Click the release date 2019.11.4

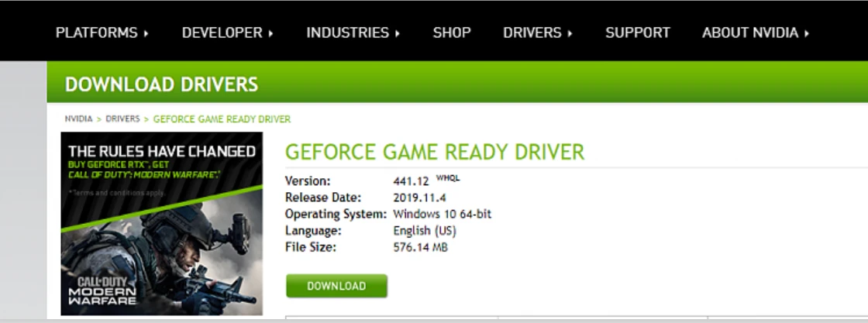click(419, 198)
